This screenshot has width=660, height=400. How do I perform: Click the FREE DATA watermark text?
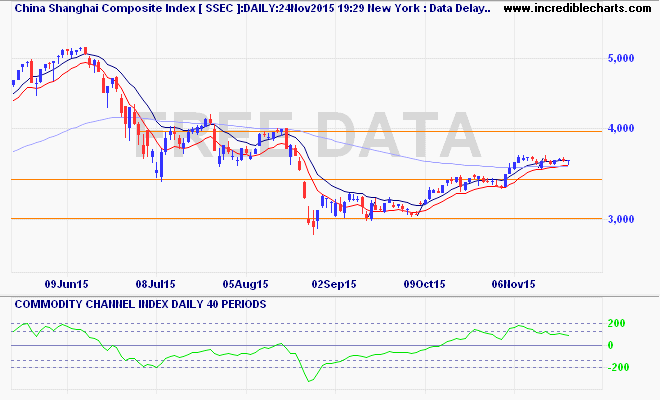(x=307, y=135)
